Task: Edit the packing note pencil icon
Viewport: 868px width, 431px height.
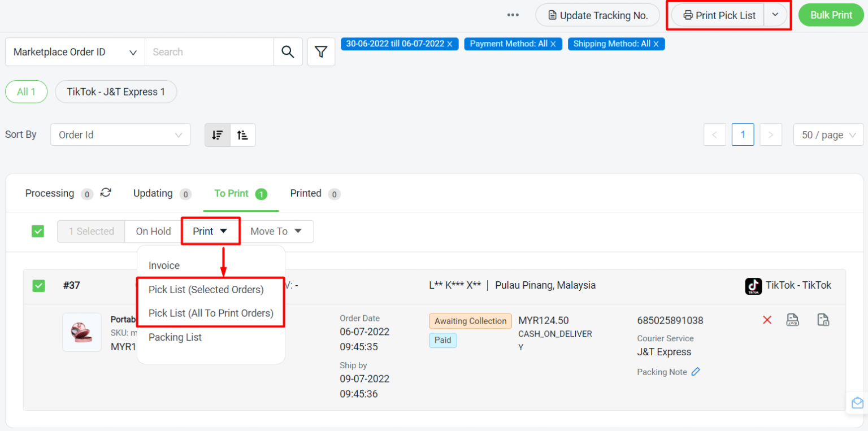Action: [x=696, y=372]
